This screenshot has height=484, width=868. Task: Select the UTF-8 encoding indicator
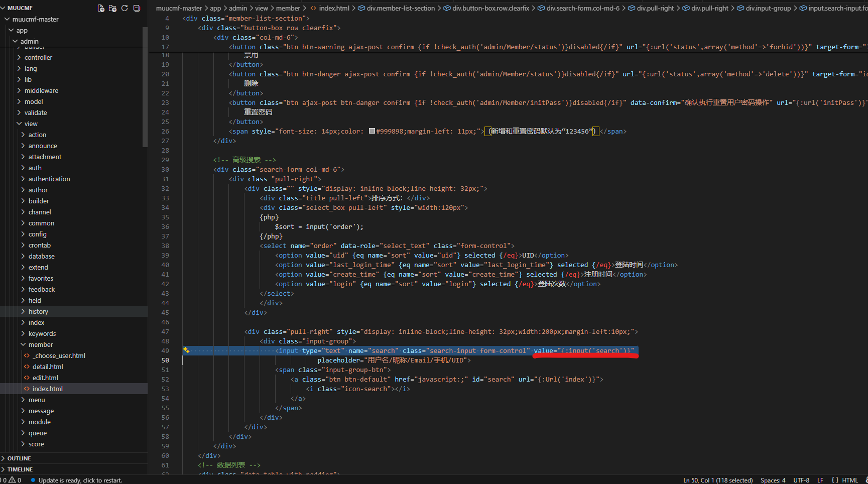coord(801,480)
